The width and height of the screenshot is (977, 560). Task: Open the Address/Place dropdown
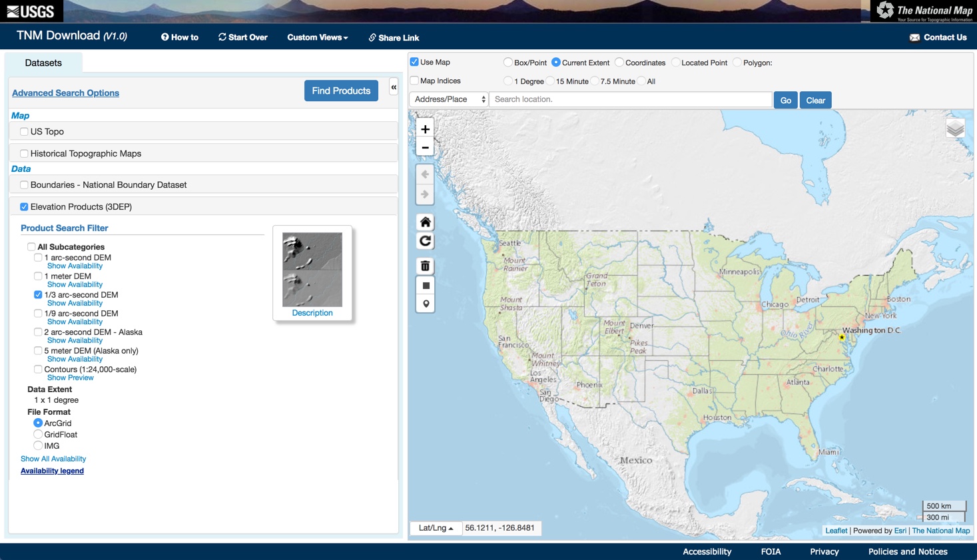coord(449,100)
